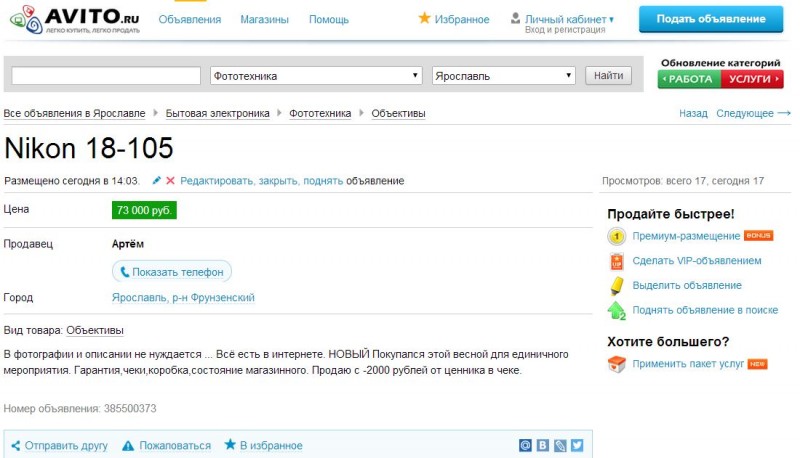Viewport: 800px width, 458px height.
Task: Click the Пожаловаться report link
Action: (x=174, y=446)
